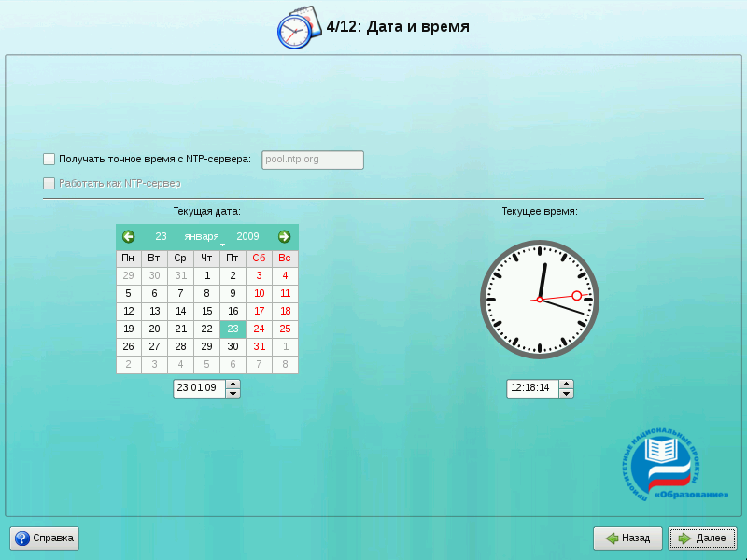Decrease time with the down spinner arrow
Screen dimensions: 747x560
point(566,394)
